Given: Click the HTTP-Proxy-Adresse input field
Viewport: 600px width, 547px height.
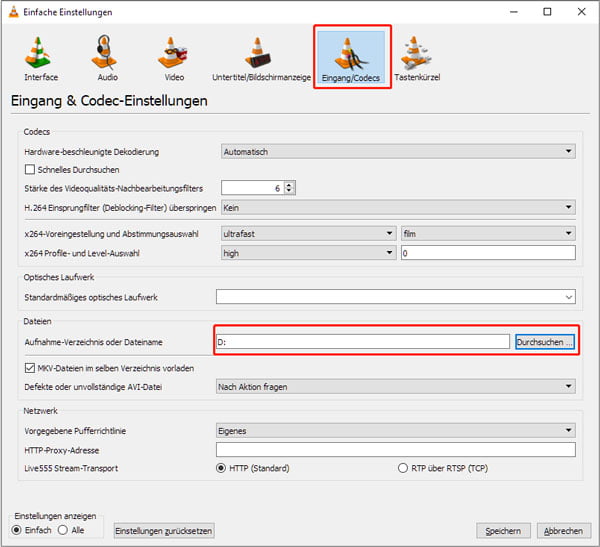Looking at the screenshot, I should (x=397, y=449).
